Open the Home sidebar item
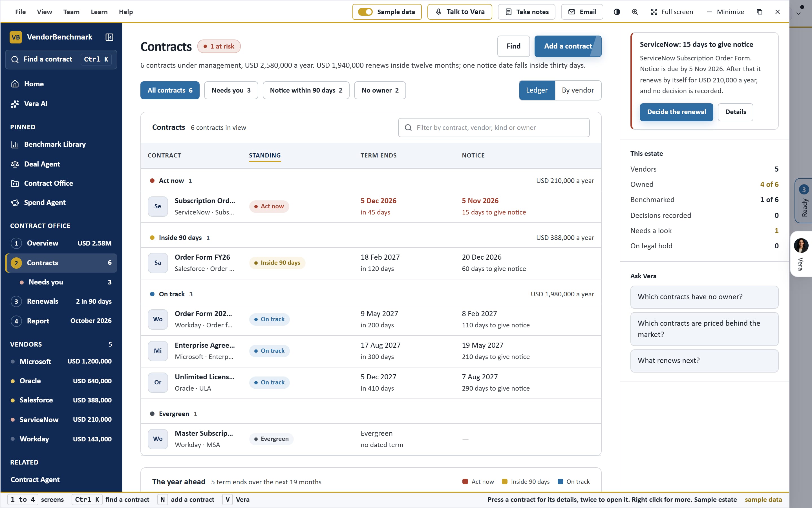Viewport: 812px width, 508px height. pyautogui.click(x=61, y=84)
